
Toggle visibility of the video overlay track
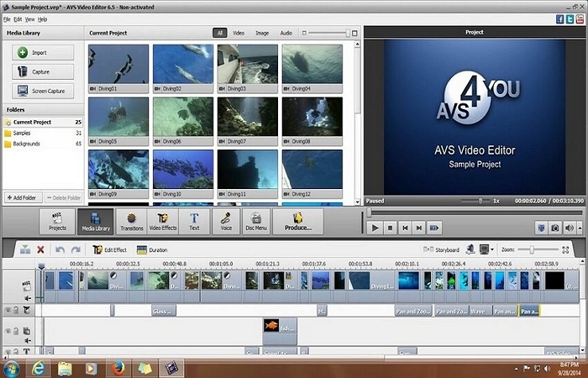pyautogui.click(x=7, y=331)
